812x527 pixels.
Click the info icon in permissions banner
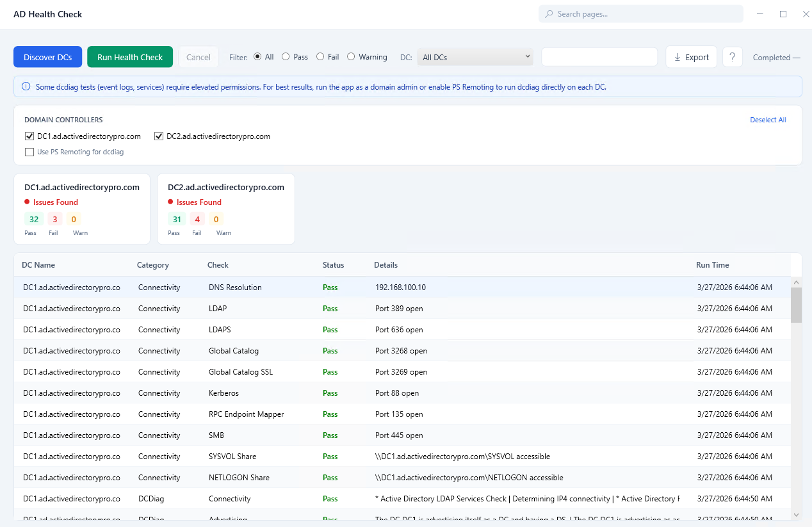[x=26, y=86]
